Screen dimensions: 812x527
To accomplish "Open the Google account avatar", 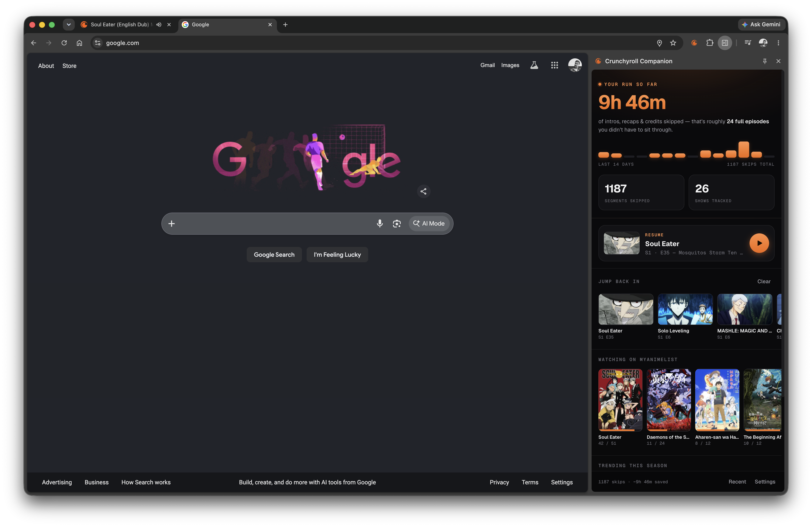I will tap(575, 65).
